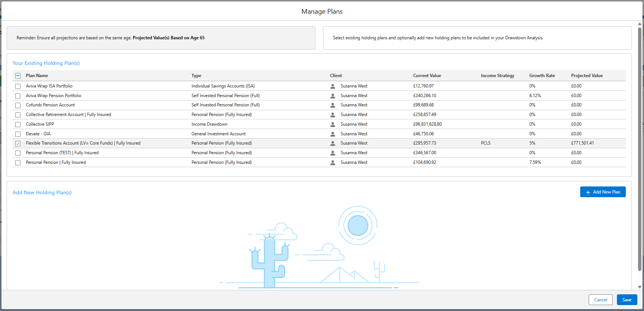Click the £46,750.06 current value

point(423,134)
